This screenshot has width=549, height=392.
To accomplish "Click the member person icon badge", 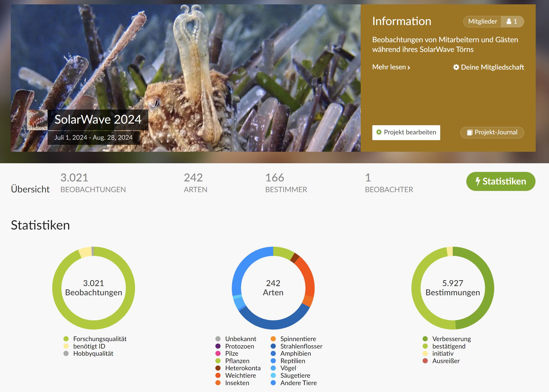I will 509,21.
